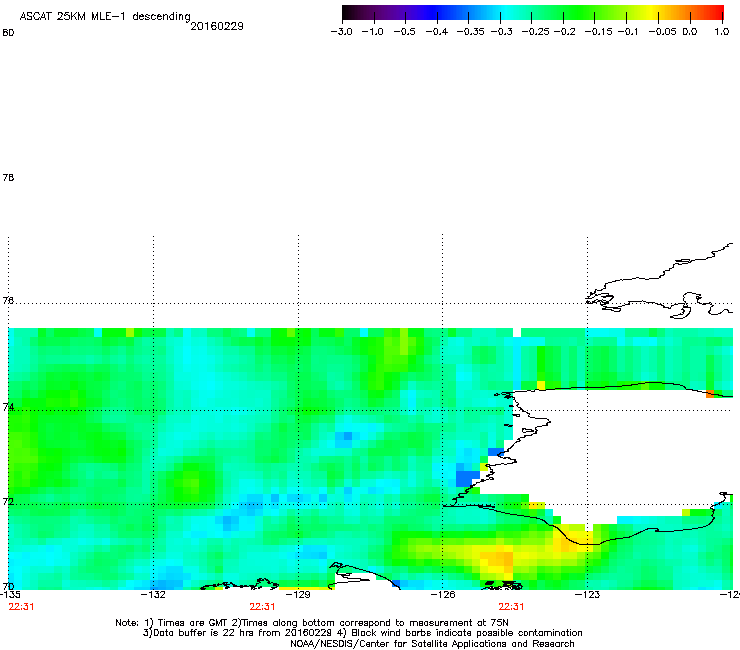
Task: Click the -0.2 color scale label
Action: pos(565,32)
